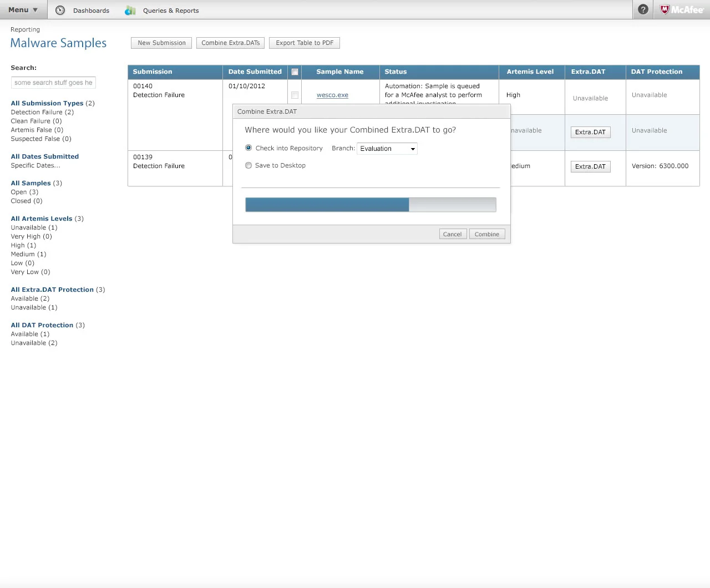Filter by Artemis False (0)

[x=37, y=130]
